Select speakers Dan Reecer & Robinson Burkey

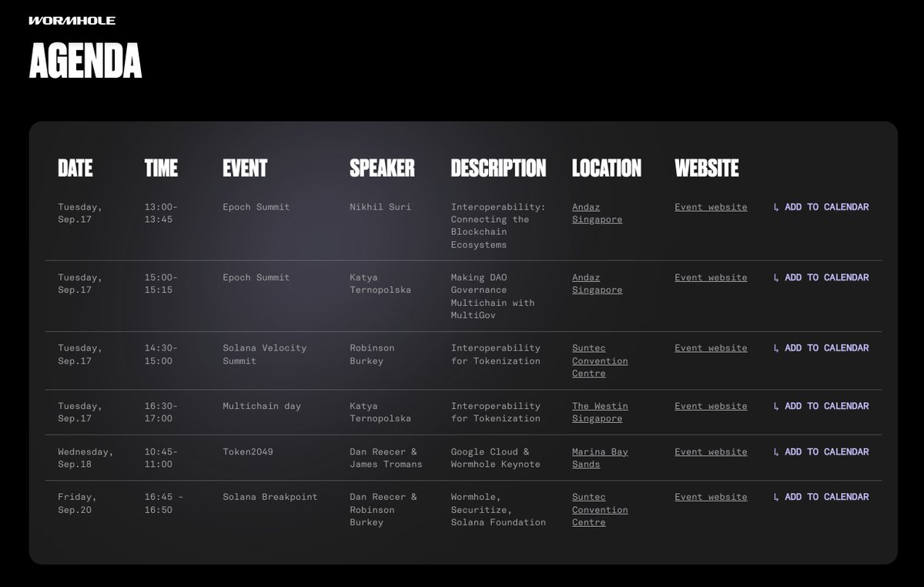(x=383, y=509)
